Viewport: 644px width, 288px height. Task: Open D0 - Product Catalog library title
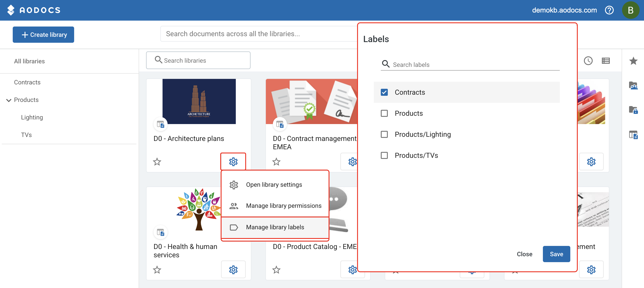pyautogui.click(x=315, y=246)
